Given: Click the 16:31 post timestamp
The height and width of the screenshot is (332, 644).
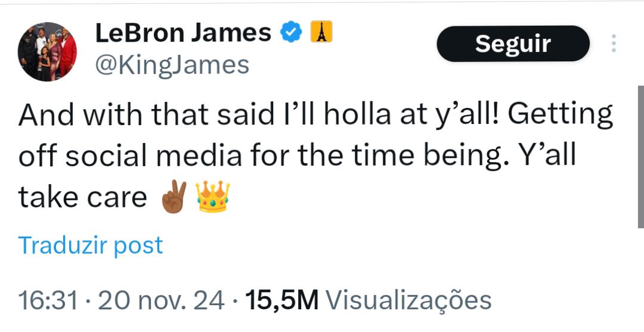Looking at the screenshot, I should point(48,300).
